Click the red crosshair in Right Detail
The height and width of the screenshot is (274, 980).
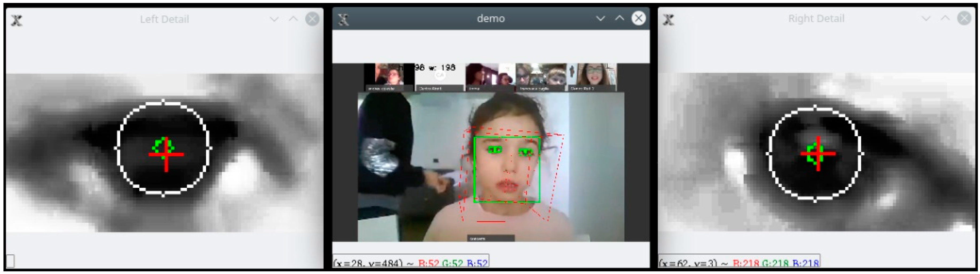tap(818, 154)
